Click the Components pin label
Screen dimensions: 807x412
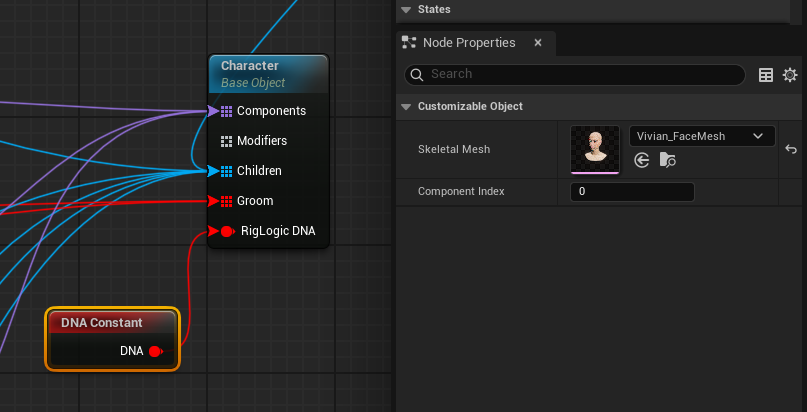271,111
